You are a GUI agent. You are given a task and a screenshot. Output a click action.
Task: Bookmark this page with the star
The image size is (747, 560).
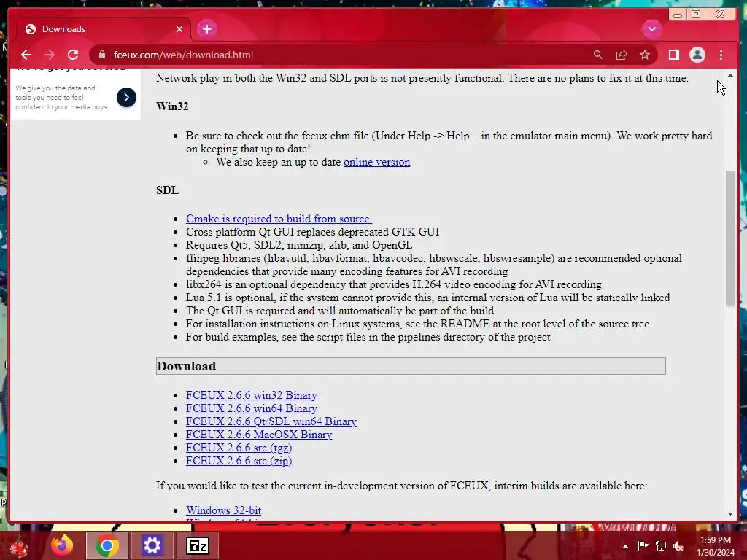point(645,55)
